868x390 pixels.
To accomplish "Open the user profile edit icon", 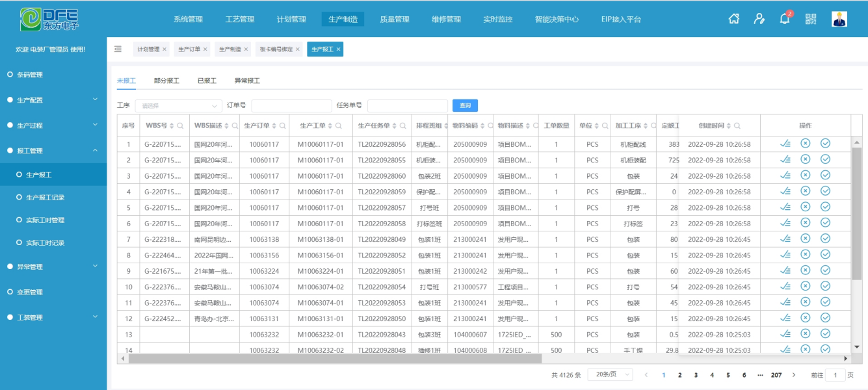I will pos(759,19).
